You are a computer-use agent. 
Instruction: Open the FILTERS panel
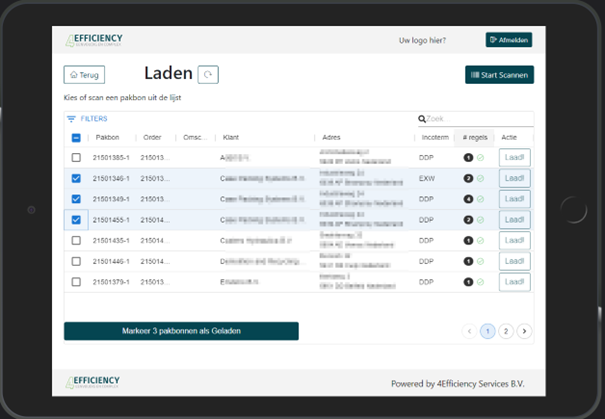[x=87, y=119]
